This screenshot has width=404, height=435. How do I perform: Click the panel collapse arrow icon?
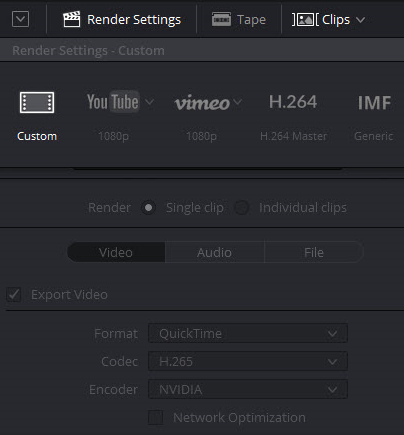(20, 19)
